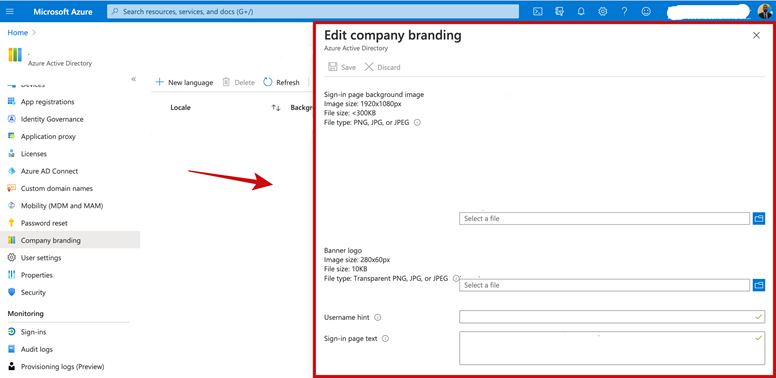
Task: Open Identity Governance in sidebar
Action: pos(52,119)
